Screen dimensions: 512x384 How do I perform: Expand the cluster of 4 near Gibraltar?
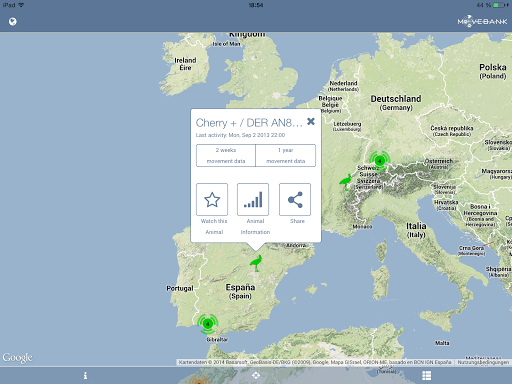click(x=208, y=323)
